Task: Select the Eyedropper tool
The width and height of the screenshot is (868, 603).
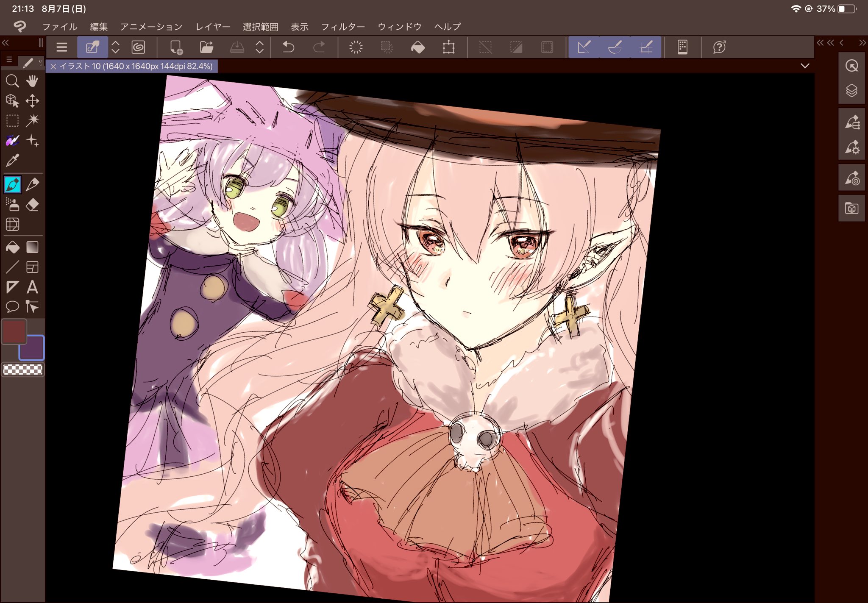Action: point(12,161)
